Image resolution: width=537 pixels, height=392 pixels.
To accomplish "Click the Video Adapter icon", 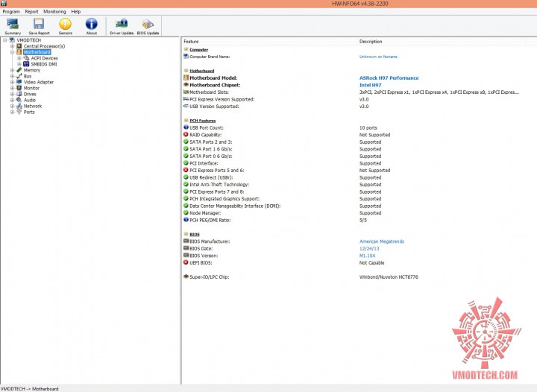I will (19, 82).
